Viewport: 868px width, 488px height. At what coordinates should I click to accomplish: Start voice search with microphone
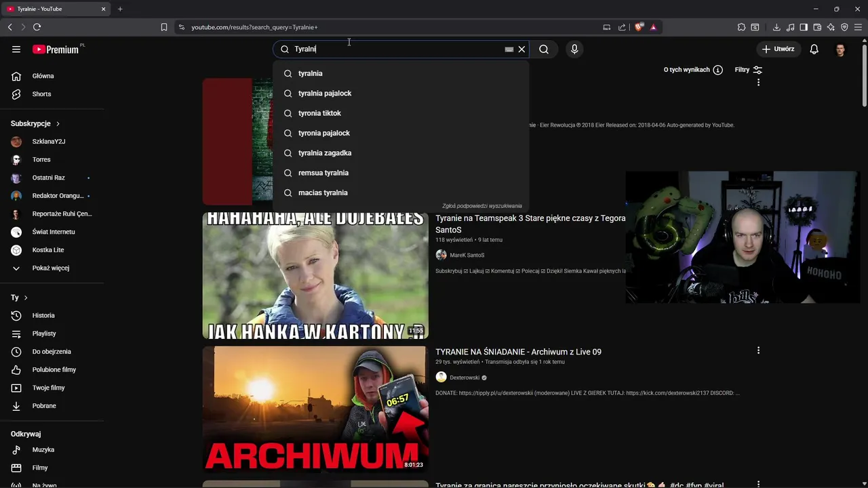tap(574, 49)
